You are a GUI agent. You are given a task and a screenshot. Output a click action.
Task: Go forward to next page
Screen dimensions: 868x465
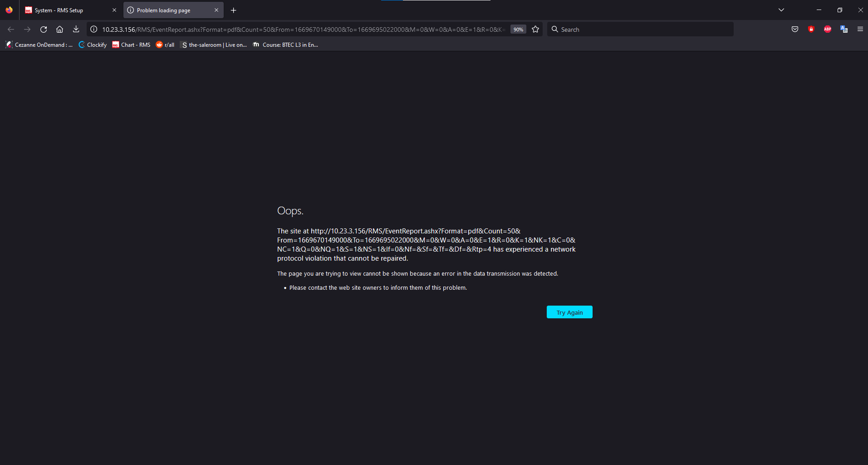27,29
